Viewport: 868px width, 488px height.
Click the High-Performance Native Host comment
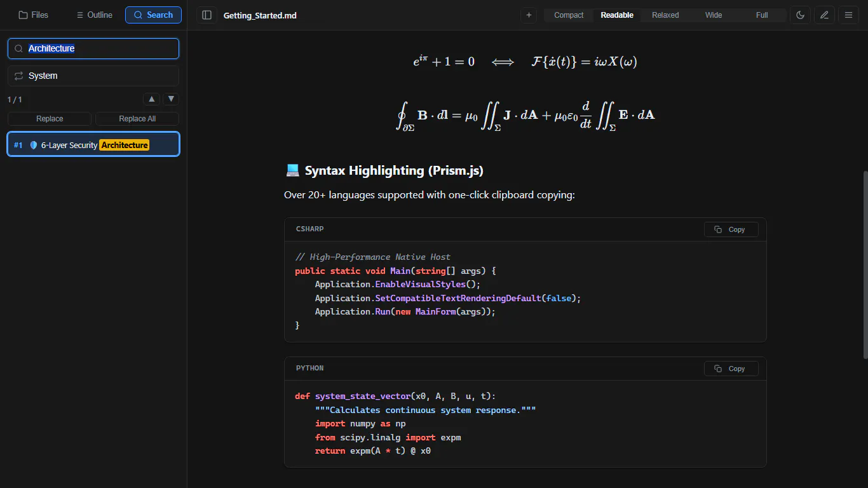pos(373,257)
